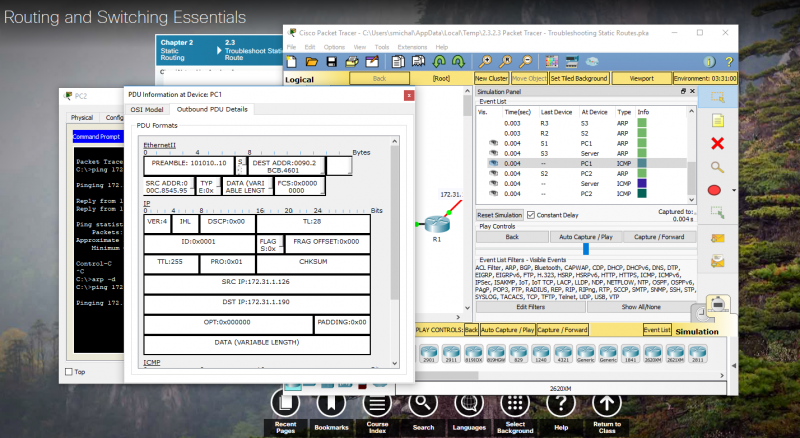Open the Options menu
This screenshot has width=800, height=438.
tap(334, 47)
